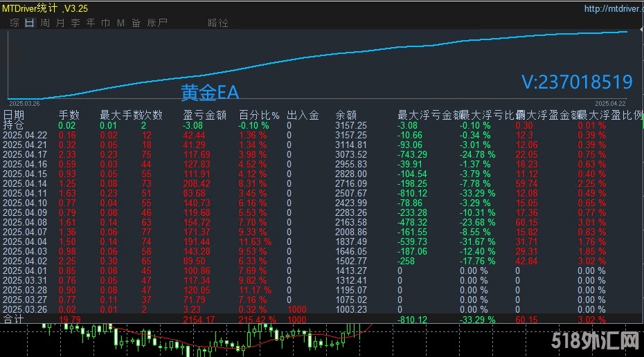Switch to the 月 monthly tab

point(60,23)
